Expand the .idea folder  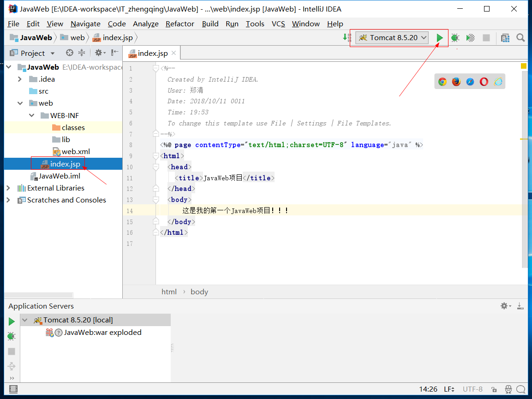[20, 79]
